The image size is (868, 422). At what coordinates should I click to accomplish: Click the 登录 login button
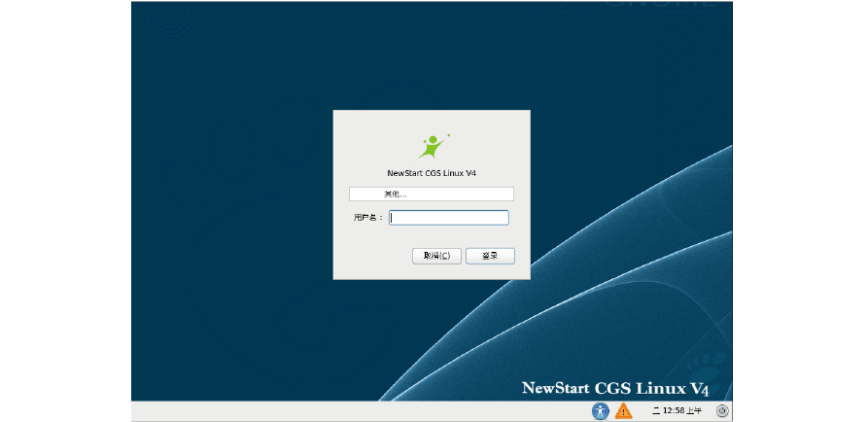tap(490, 256)
